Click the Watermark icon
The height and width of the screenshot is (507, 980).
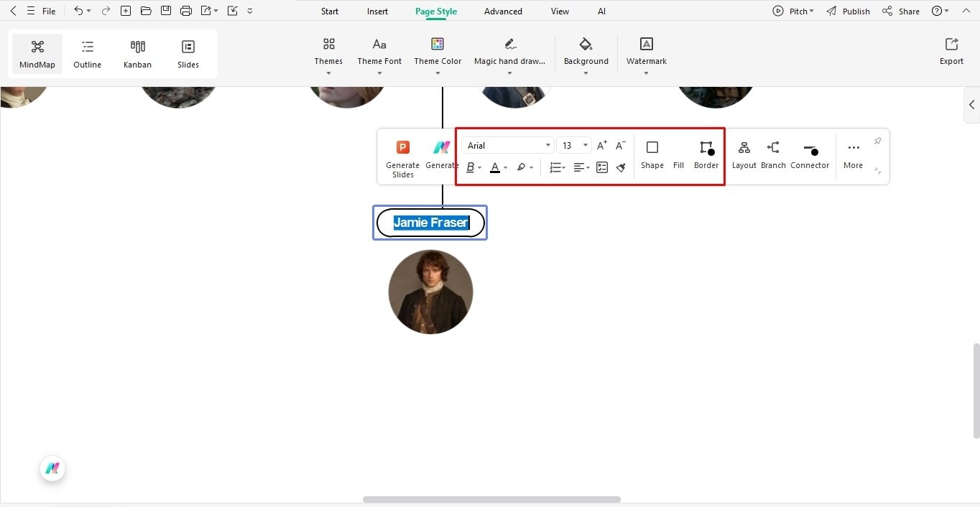[645, 44]
